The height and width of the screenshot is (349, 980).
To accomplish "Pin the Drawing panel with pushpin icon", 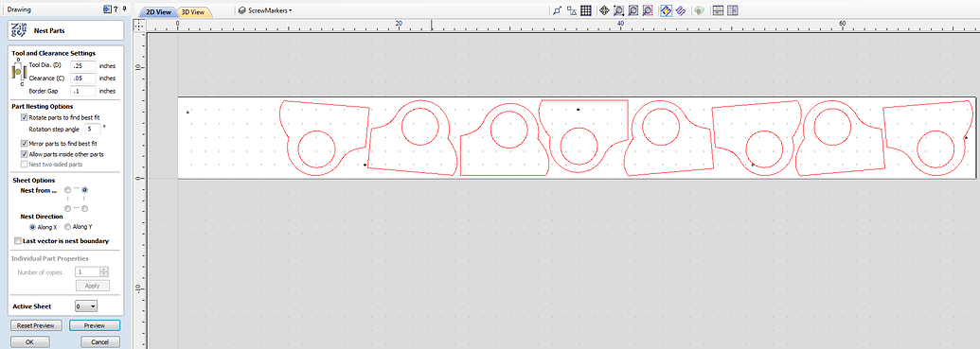I will click(x=124, y=9).
